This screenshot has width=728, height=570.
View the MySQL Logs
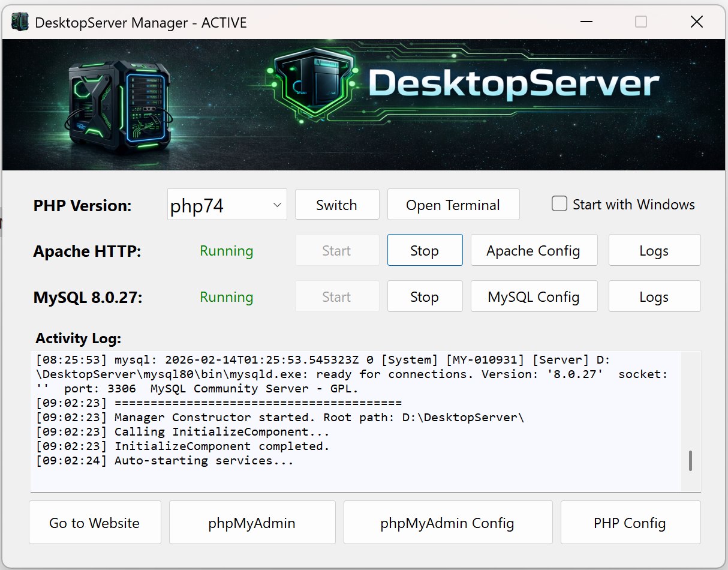click(654, 296)
